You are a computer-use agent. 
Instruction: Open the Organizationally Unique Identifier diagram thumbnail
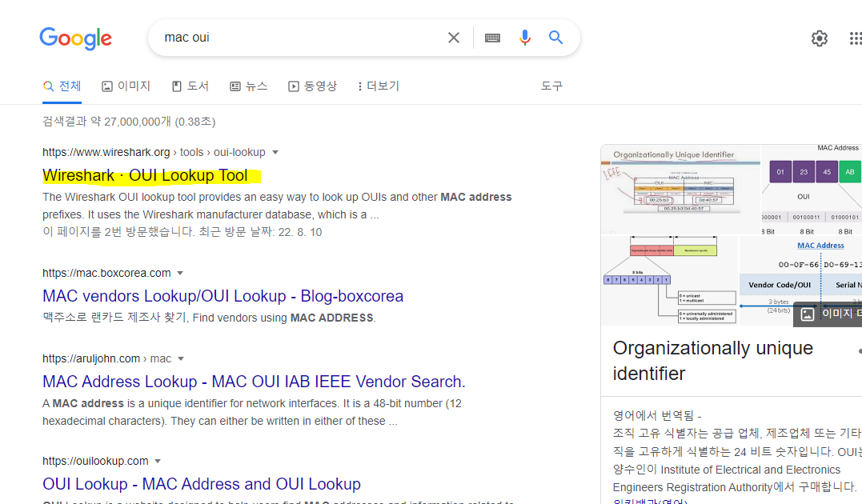(680, 190)
